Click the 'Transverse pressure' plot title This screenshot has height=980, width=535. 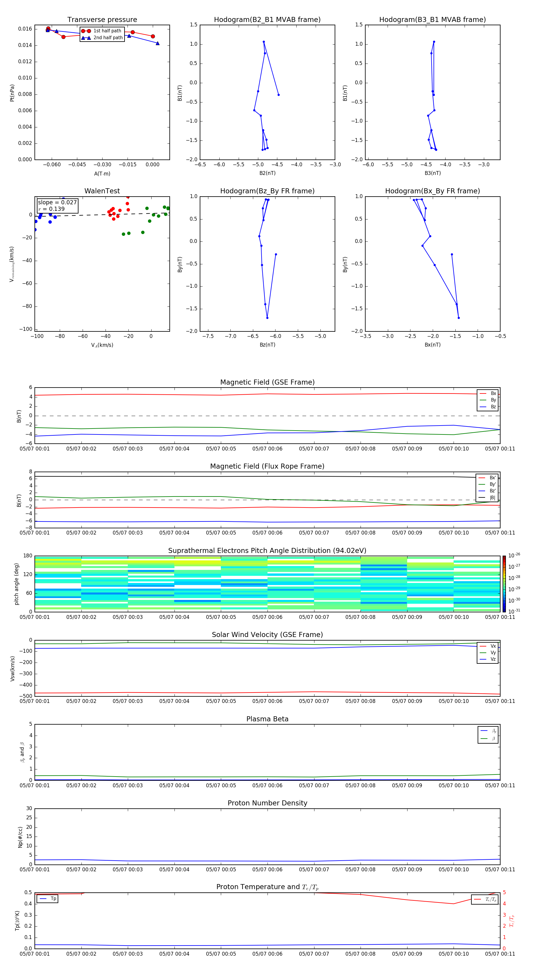(x=102, y=20)
